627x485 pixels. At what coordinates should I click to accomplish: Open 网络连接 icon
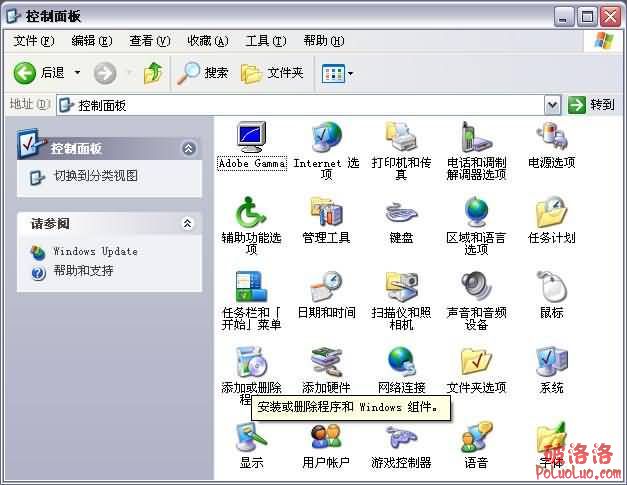tap(401, 362)
